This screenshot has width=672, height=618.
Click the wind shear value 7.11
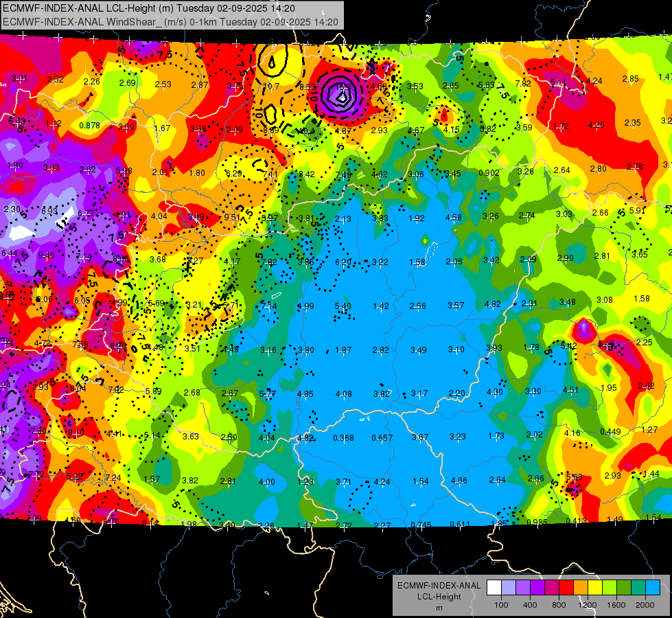(x=270, y=174)
